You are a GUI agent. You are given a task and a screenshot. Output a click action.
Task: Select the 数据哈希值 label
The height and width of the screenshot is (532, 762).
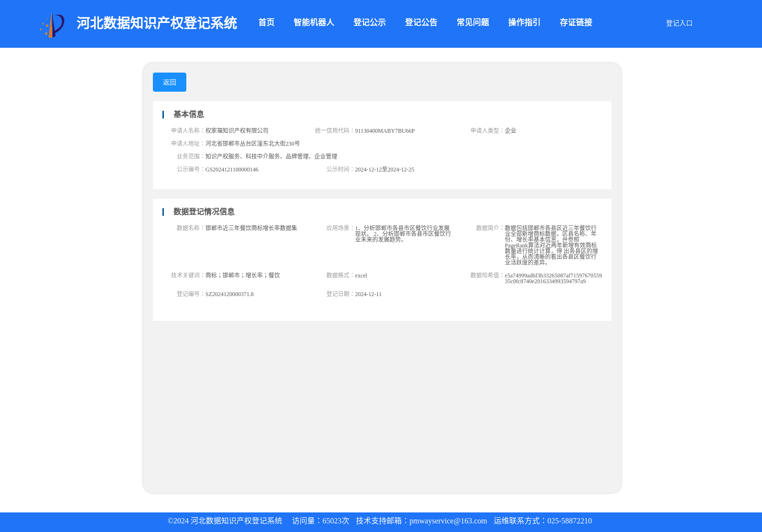[486, 276]
